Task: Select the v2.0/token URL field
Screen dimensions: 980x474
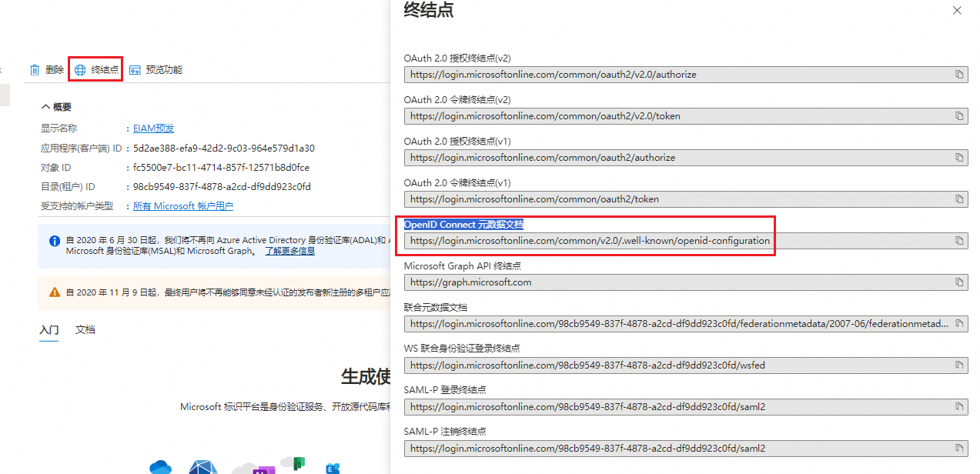Action: pyautogui.click(x=686, y=116)
